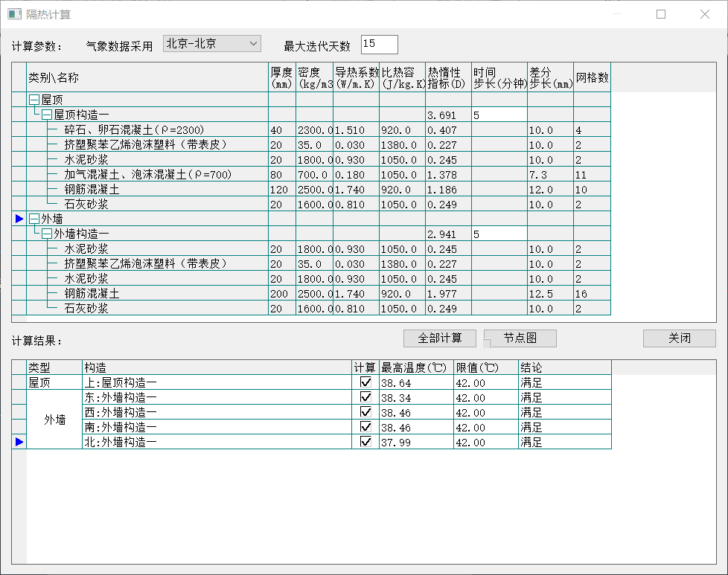Edit time step field of 屋顶构造一
Image resolution: width=728 pixels, height=575 pixels.
click(499, 115)
